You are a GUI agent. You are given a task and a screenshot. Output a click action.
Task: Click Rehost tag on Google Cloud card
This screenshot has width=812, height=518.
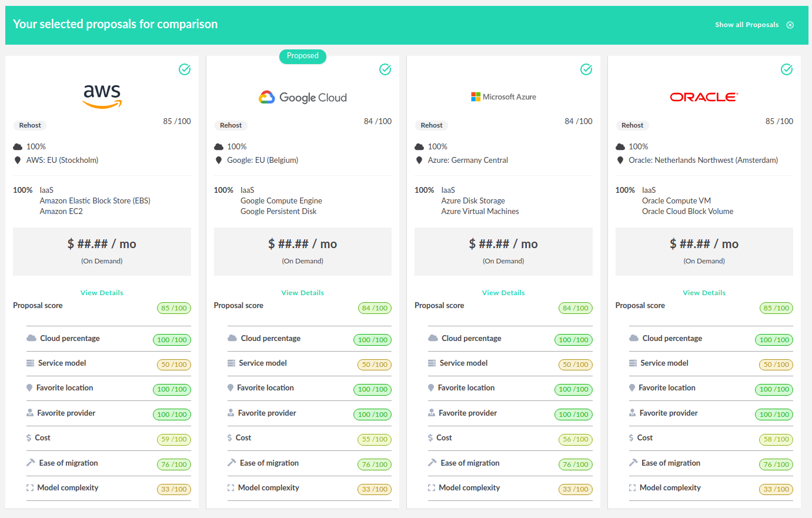click(231, 125)
